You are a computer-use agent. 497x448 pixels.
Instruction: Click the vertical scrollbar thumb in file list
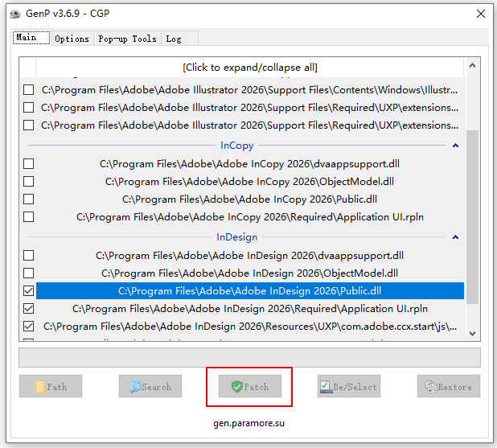coord(473,217)
